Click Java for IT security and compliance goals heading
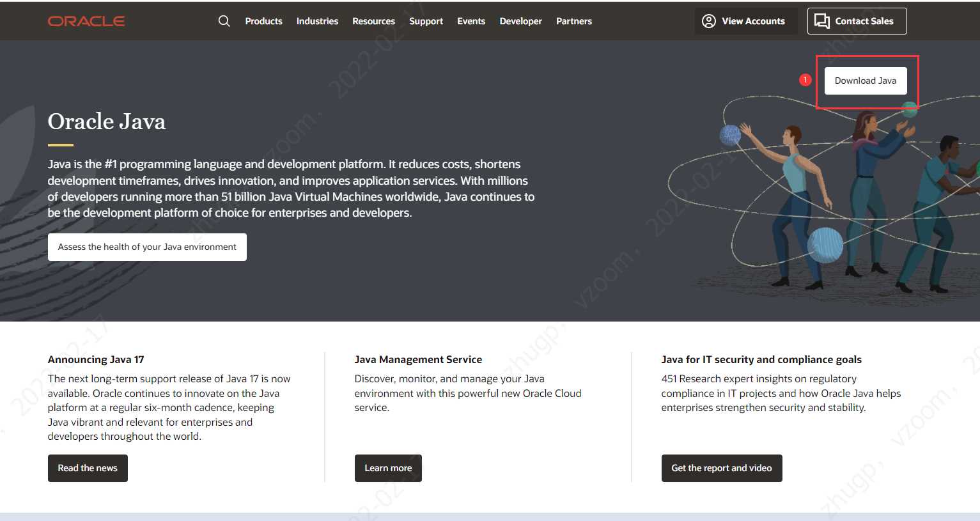This screenshot has width=980, height=521. click(761, 359)
